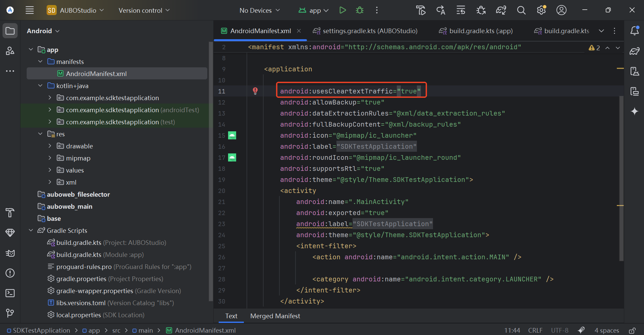
Task: Launch the Profiler from the toolbar
Action: [x=481, y=10]
